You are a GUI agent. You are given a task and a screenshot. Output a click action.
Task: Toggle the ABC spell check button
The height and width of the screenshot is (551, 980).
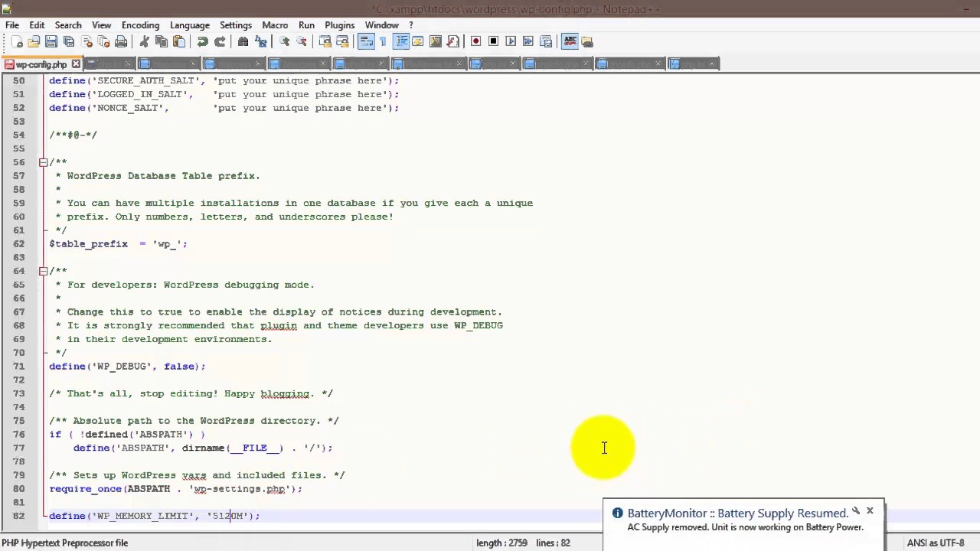tap(570, 41)
